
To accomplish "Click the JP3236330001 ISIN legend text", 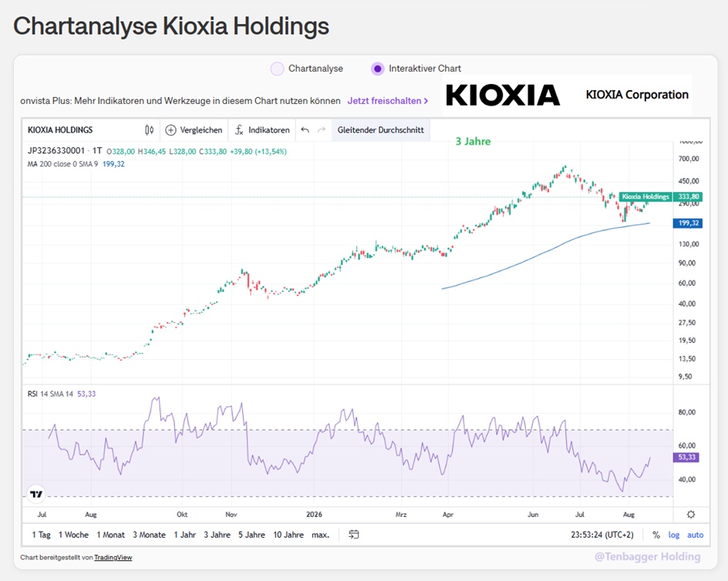I will click(56, 151).
